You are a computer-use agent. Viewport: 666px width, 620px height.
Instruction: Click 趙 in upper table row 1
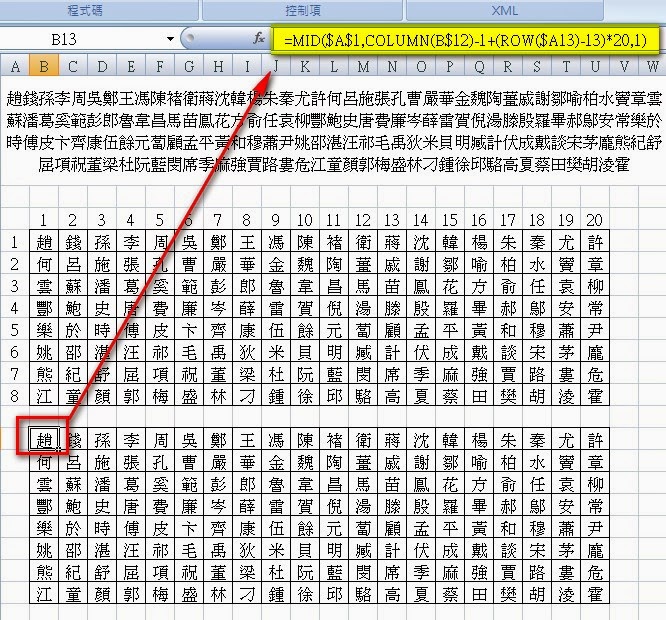point(44,242)
